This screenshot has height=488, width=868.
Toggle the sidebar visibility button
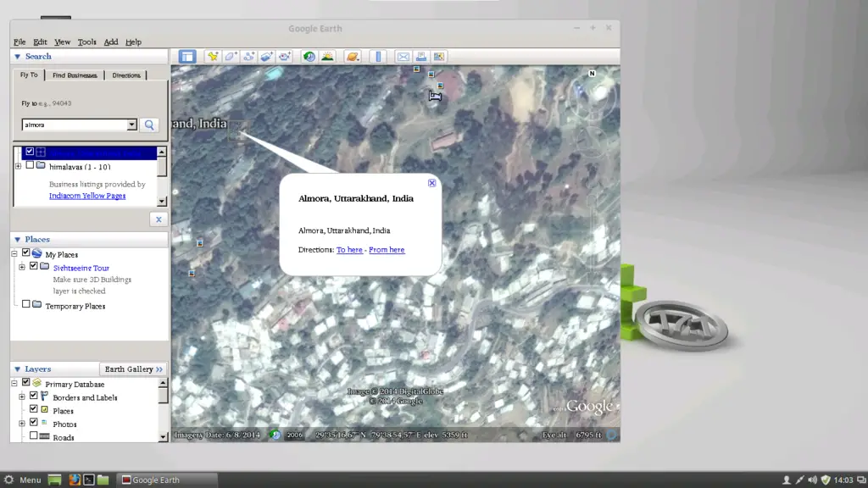click(187, 57)
